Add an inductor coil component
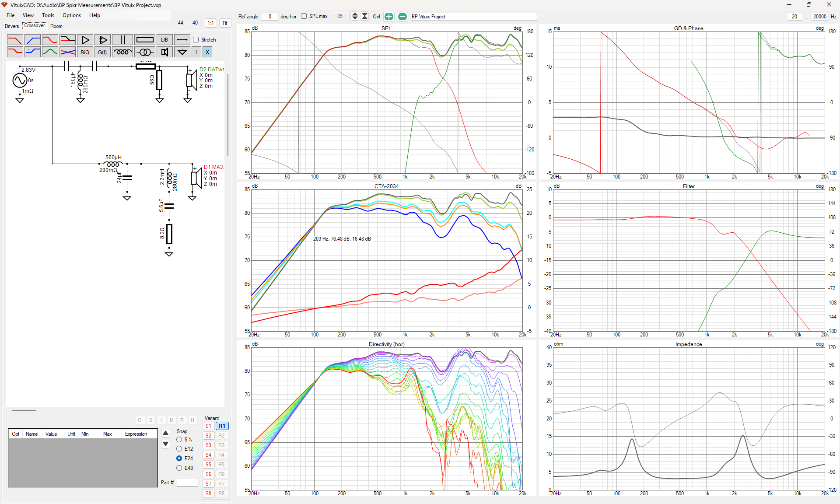The image size is (840, 504). [x=122, y=52]
